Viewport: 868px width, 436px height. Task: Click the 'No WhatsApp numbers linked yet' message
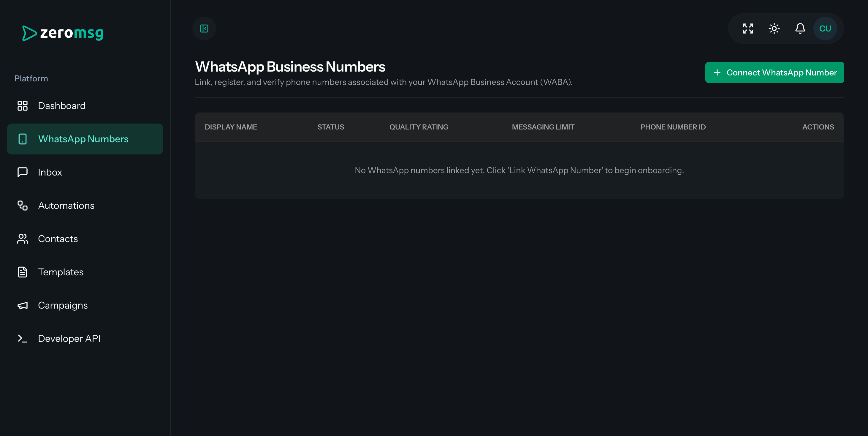519,170
